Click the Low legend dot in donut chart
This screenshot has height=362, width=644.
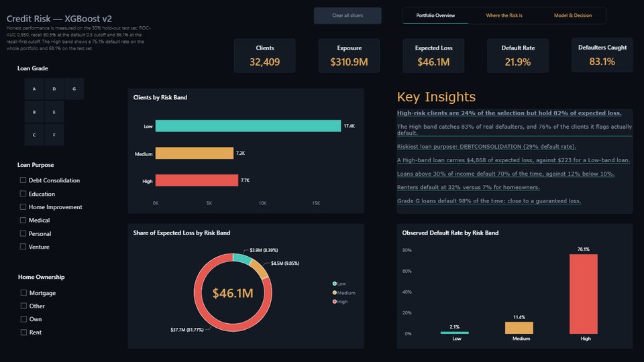[334, 284]
